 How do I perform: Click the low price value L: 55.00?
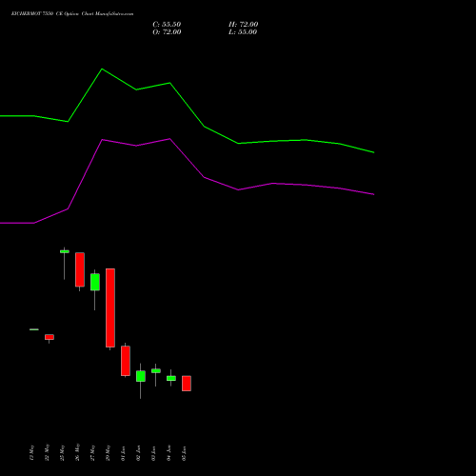243,32
